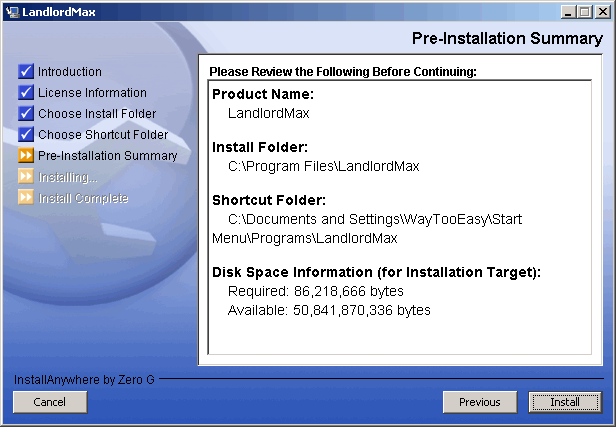Click the shortcut path Menu\Programs\LandlordMax line

coord(305,238)
